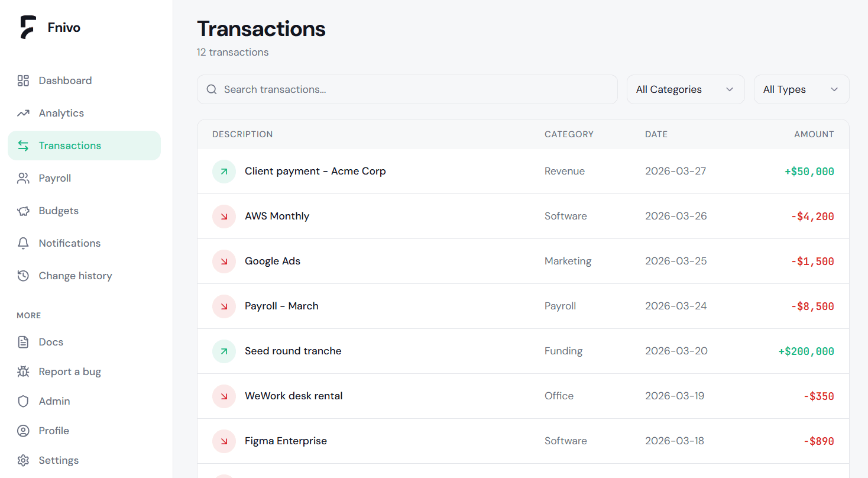The height and width of the screenshot is (478, 868).
Task: Click the green income arrow on Seed round tranche
Action: (224, 351)
